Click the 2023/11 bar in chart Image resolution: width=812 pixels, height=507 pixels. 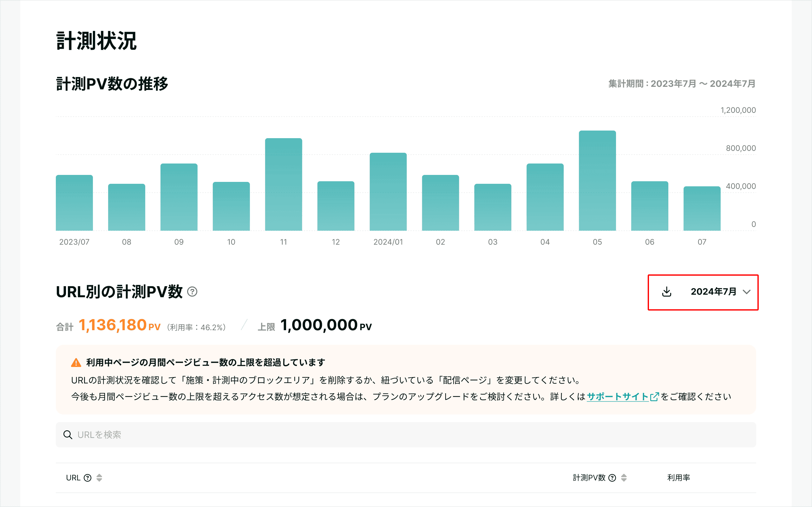tap(284, 184)
